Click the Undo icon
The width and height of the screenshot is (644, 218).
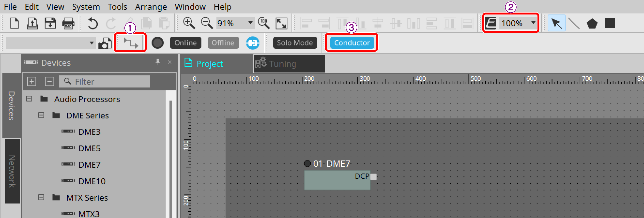pos(92,23)
